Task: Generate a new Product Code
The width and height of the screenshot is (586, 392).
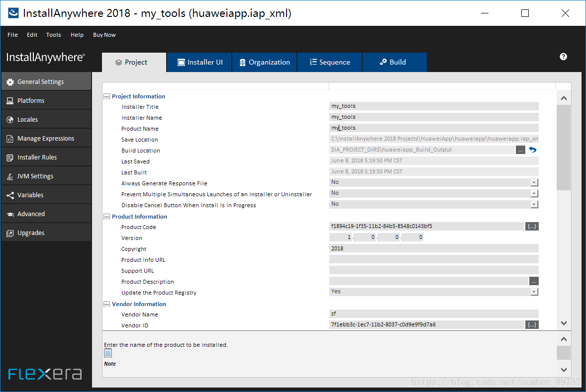Action: pyautogui.click(x=532, y=226)
